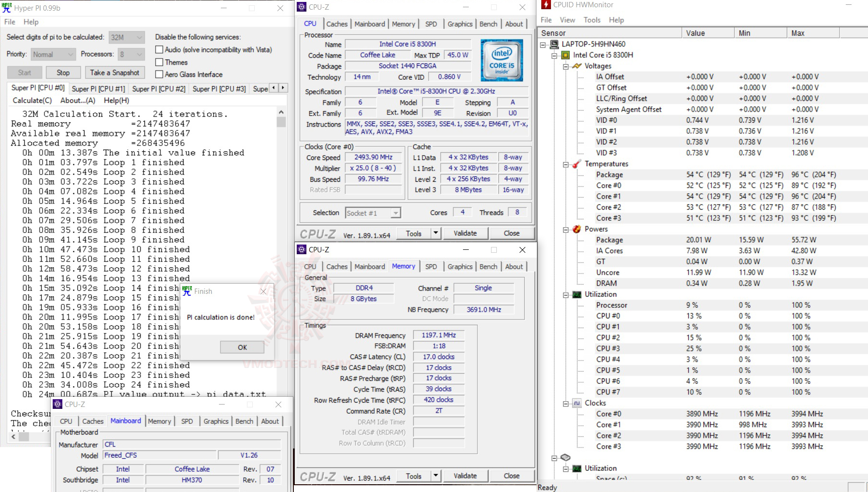Click Tools button in CPU-Z Memory window
Screen dimensions: 868x492
[x=413, y=476]
